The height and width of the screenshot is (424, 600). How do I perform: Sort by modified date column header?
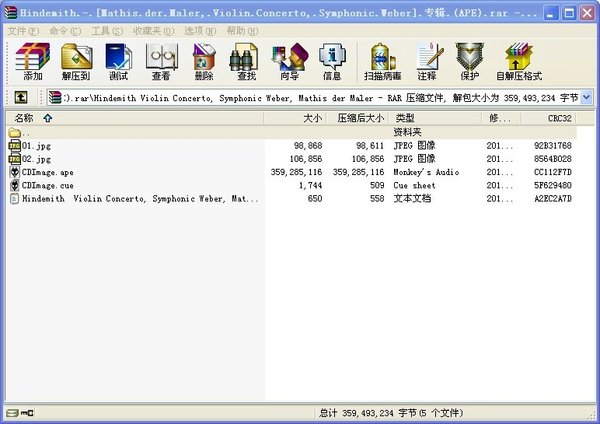(501, 118)
